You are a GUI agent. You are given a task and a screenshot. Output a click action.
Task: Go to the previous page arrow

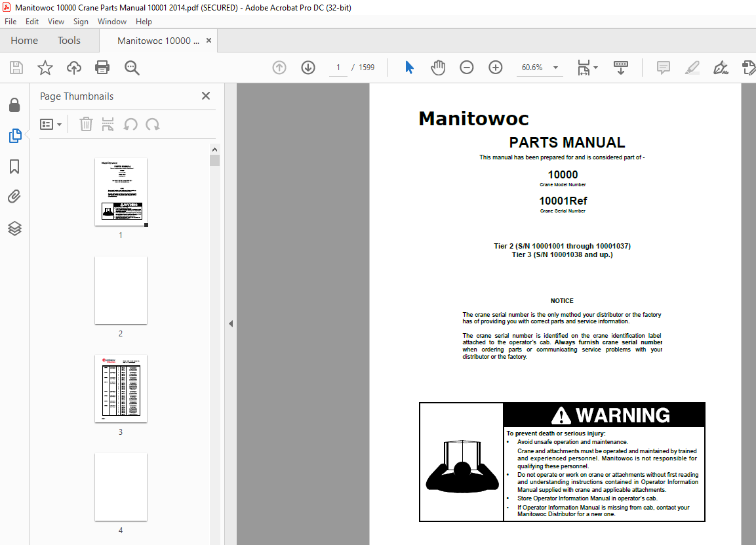279,68
